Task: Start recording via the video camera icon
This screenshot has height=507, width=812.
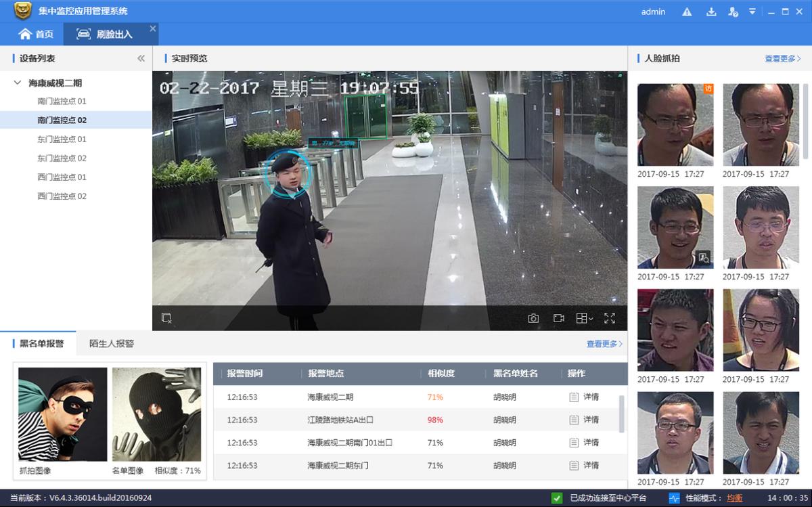Action: coord(559,317)
